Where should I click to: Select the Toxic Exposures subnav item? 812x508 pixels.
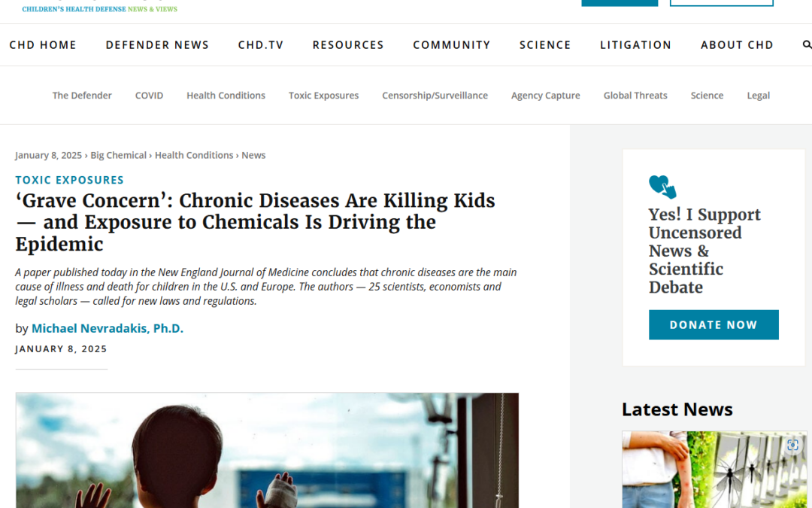(x=323, y=95)
